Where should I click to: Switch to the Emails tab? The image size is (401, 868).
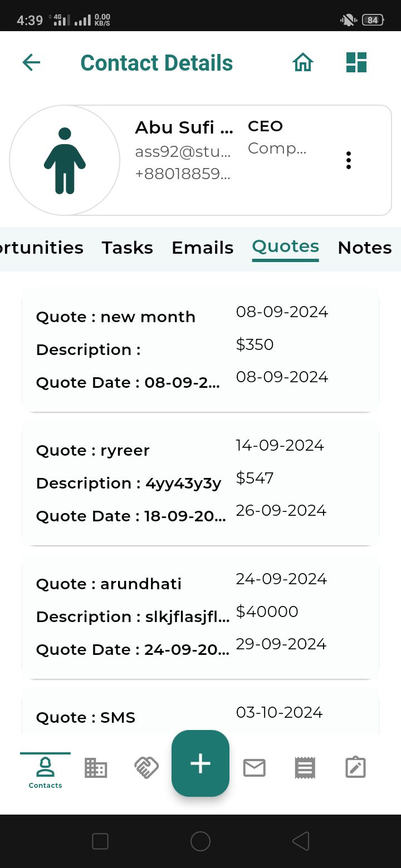click(202, 248)
